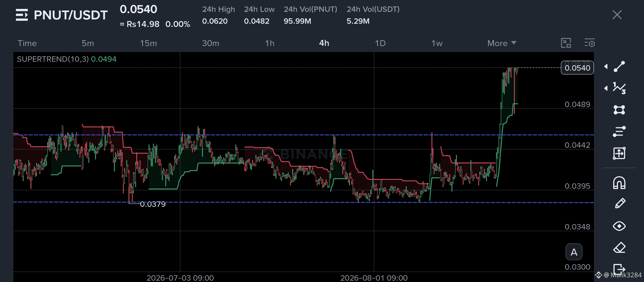Image resolution: width=644 pixels, height=282 pixels.
Task: Tap the 24h Low value 0.0482
Action: [x=257, y=21]
